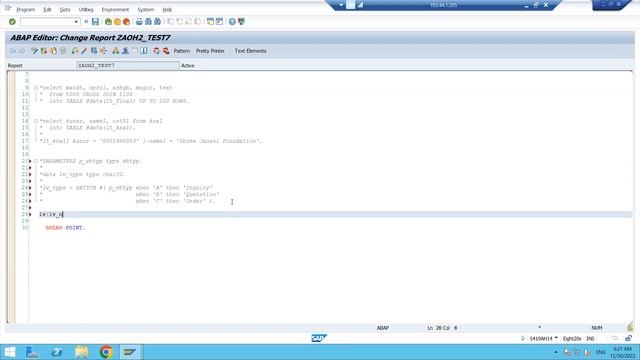The image size is (640, 360).
Task: Open the S419AH14 system dropdown
Action: pos(556,338)
